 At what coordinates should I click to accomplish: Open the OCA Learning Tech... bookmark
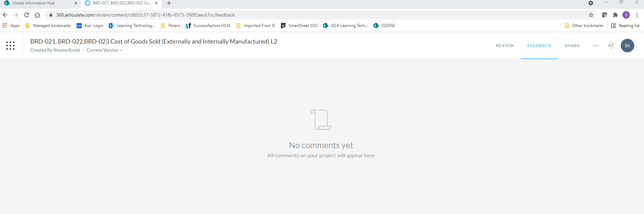tap(345, 26)
